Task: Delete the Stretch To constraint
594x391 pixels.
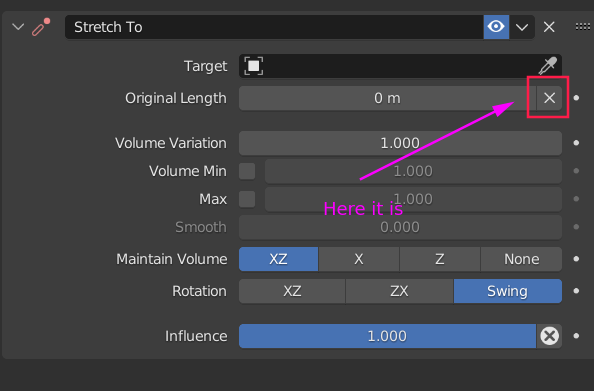Action: pos(549,27)
